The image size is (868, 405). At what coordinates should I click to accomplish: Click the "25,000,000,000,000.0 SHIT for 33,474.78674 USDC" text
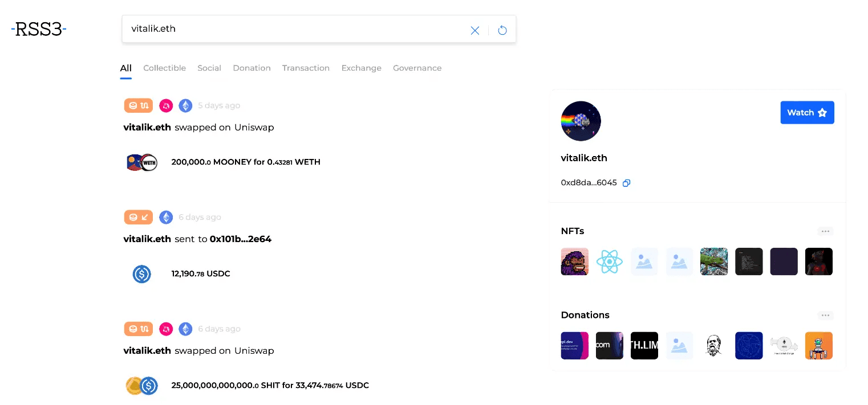pyautogui.click(x=270, y=386)
